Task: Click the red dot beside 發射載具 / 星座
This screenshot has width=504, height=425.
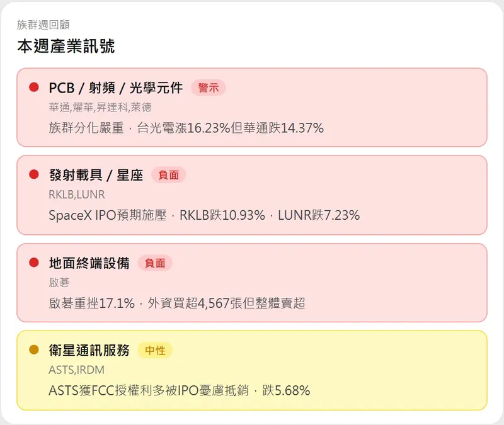Action: point(34,174)
